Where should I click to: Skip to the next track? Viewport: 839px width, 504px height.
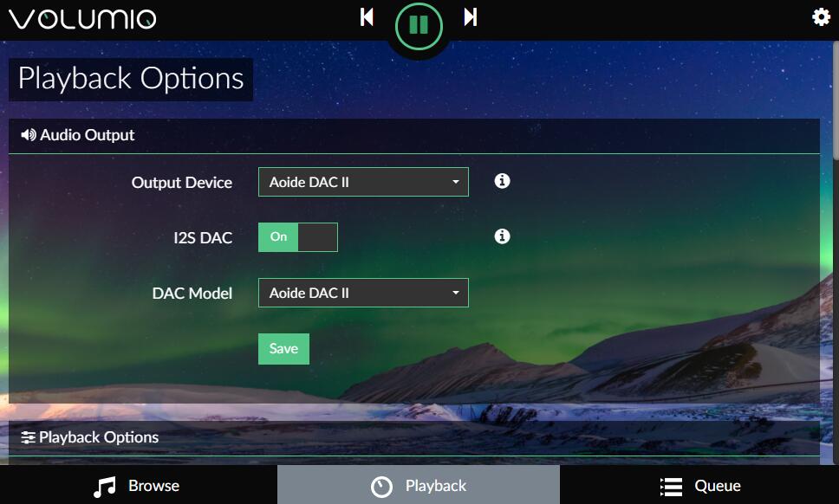coord(471,17)
